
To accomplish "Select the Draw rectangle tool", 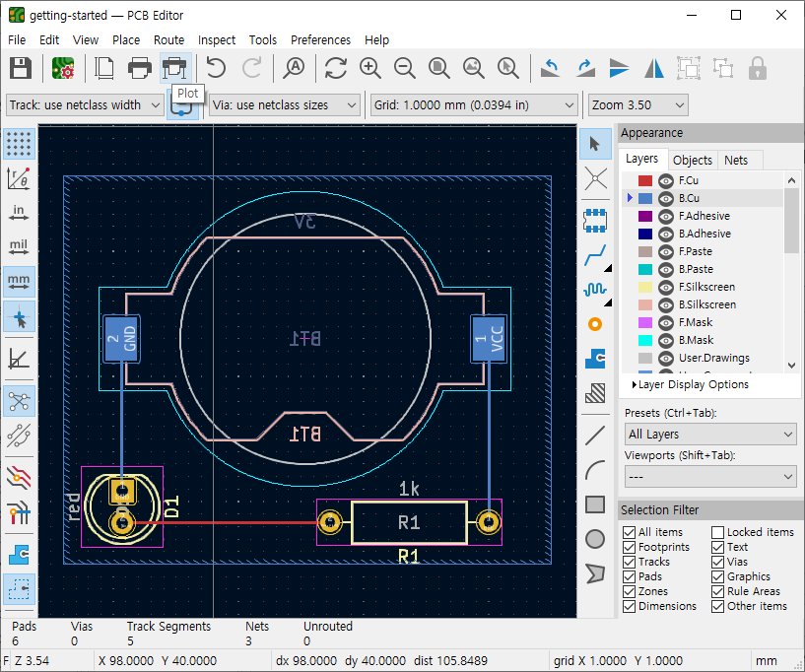I will pyautogui.click(x=595, y=504).
